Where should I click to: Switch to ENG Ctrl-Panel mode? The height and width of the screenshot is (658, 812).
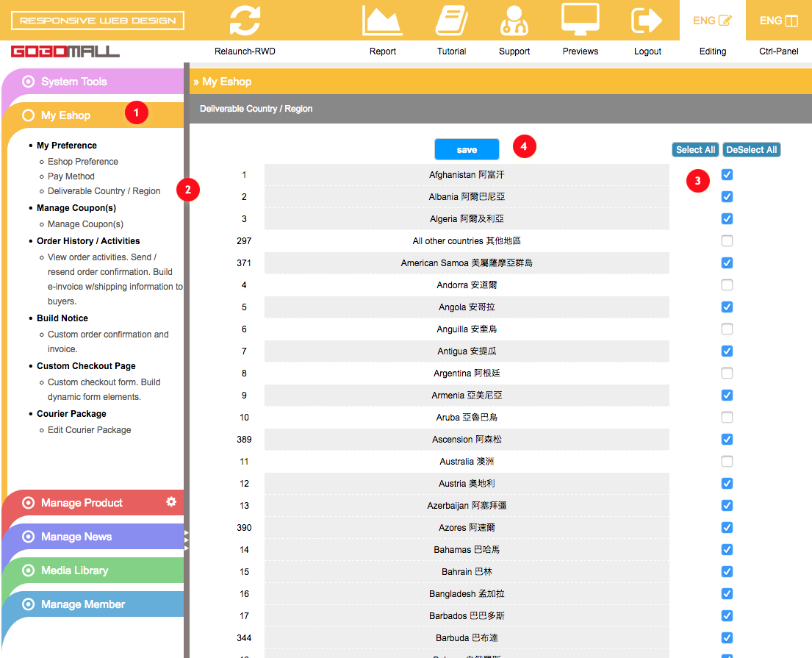click(x=778, y=21)
